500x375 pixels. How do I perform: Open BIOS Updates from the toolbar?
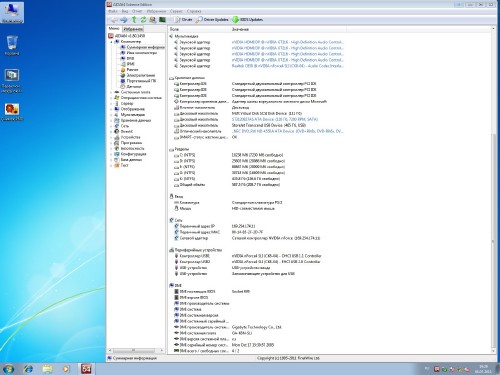tap(247, 20)
